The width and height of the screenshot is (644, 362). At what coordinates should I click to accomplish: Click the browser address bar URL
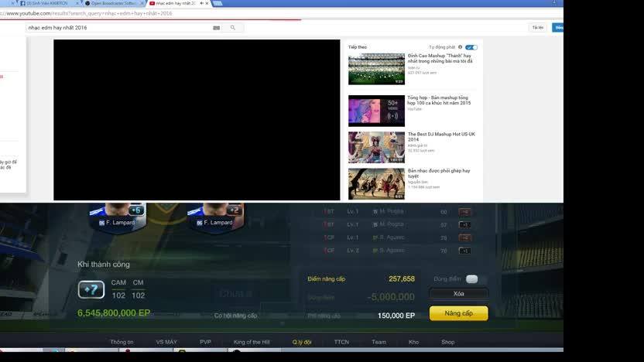(86, 14)
